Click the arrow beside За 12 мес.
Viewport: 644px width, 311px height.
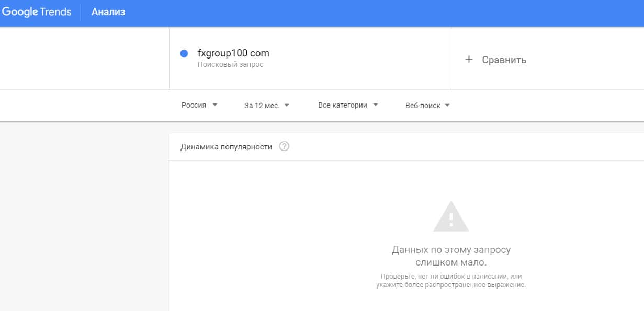coord(287,105)
